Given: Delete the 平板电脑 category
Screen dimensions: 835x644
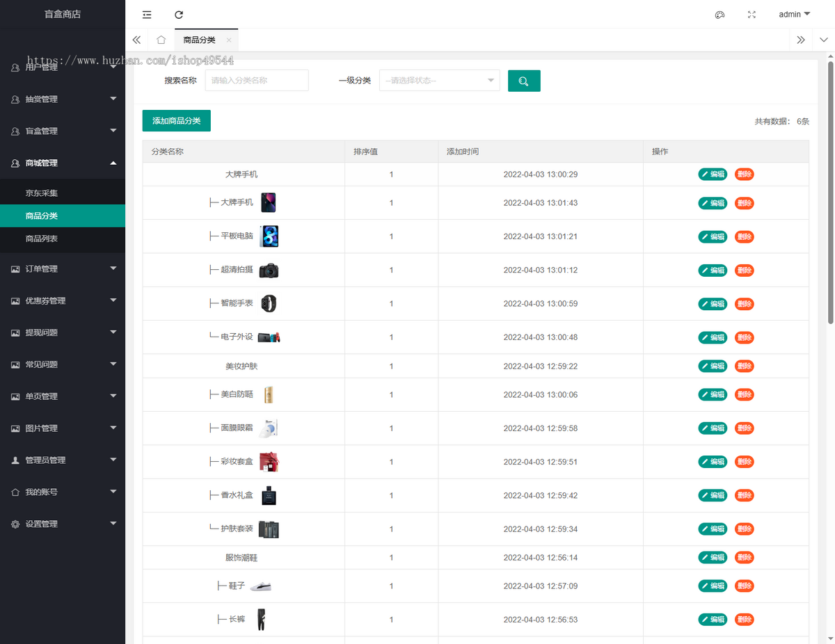Looking at the screenshot, I should click(744, 236).
